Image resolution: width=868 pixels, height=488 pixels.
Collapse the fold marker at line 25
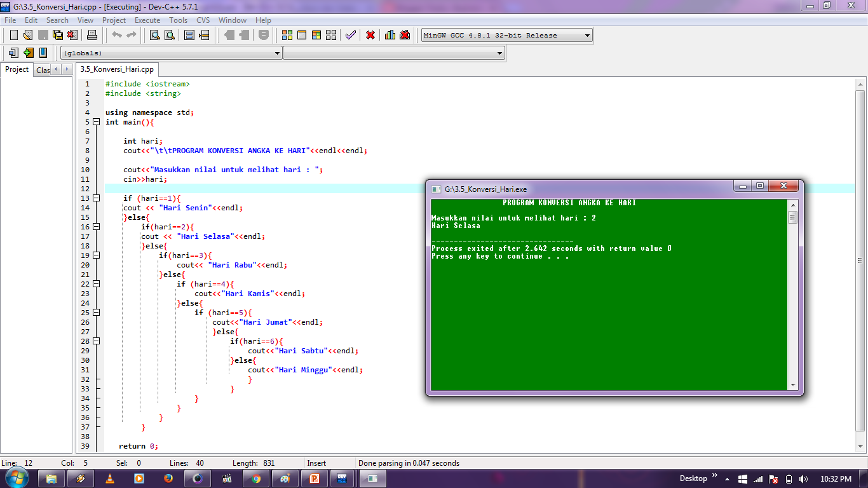(96, 313)
